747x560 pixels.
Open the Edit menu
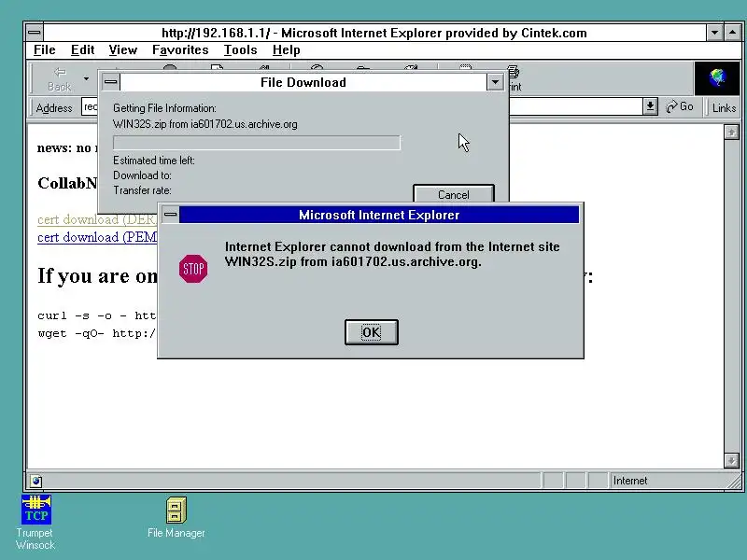[x=82, y=50]
